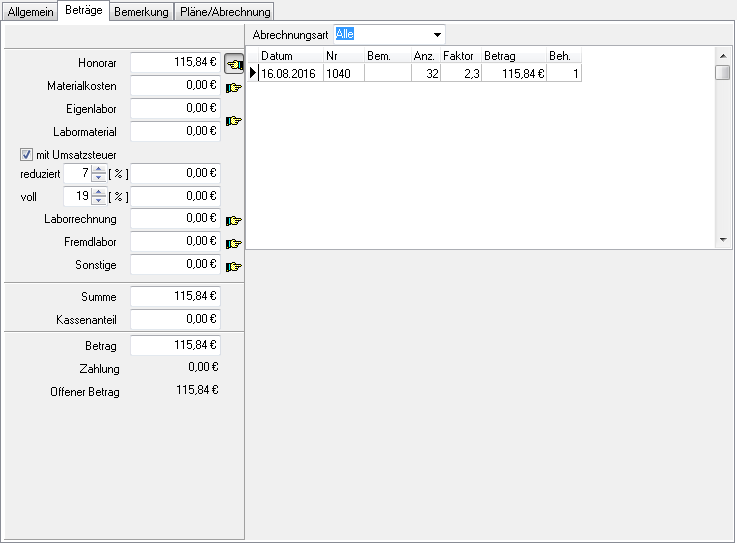Click the hand icon beside Fremdlabor
The width and height of the screenshot is (737, 544).
point(234,243)
